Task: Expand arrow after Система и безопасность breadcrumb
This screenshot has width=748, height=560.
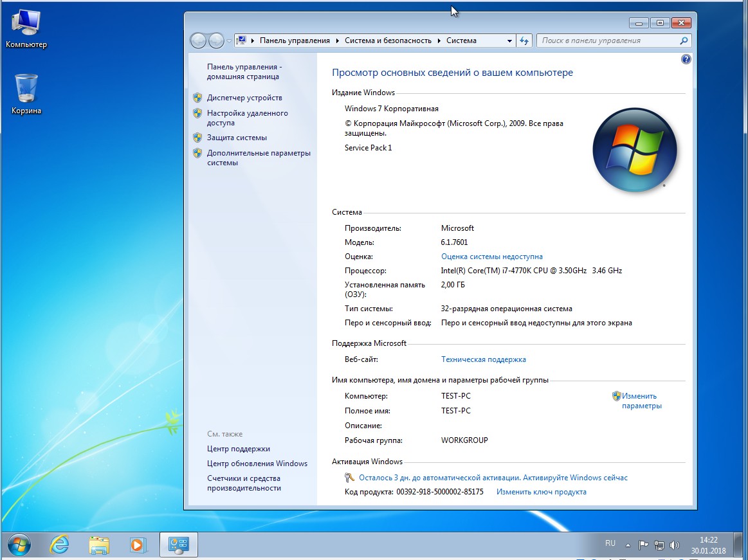Action: click(x=439, y=41)
